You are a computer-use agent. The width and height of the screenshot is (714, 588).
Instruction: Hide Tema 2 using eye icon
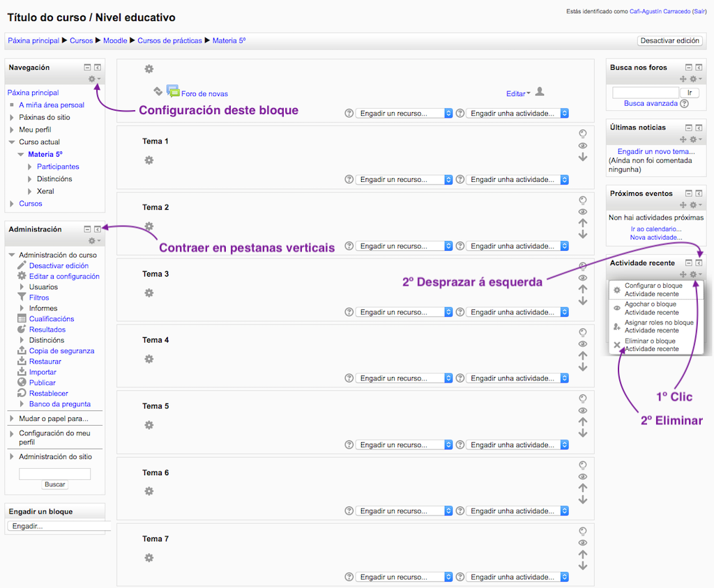(583, 212)
